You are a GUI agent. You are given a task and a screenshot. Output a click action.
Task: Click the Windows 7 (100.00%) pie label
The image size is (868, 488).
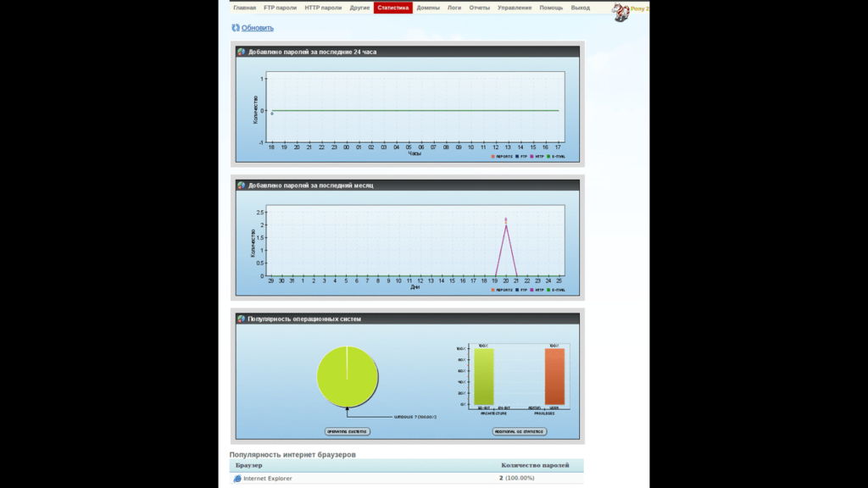click(415, 417)
